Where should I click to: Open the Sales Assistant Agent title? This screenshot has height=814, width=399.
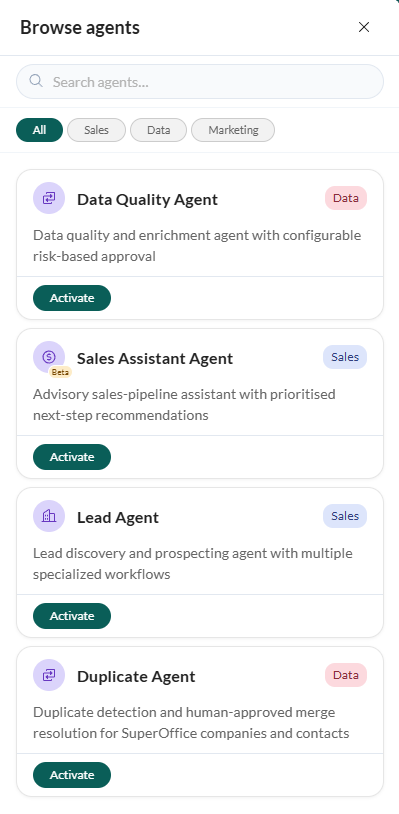[x=155, y=359]
